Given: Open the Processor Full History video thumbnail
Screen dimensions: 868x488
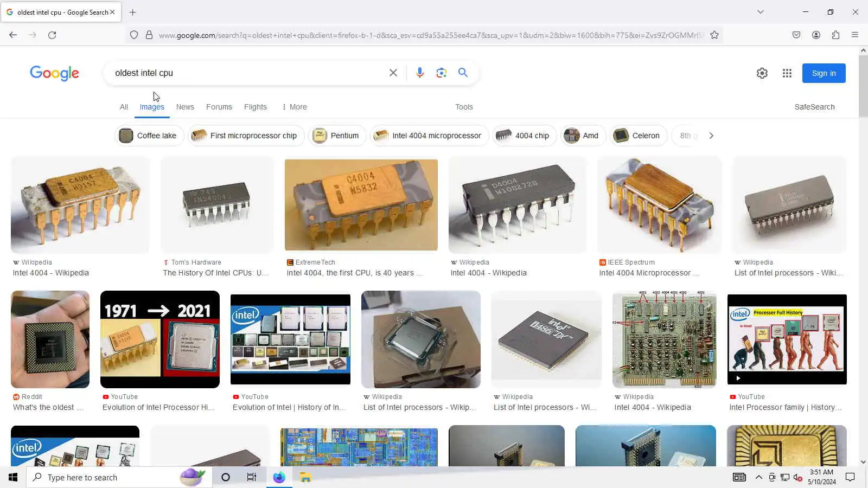Looking at the screenshot, I should pyautogui.click(x=787, y=339).
